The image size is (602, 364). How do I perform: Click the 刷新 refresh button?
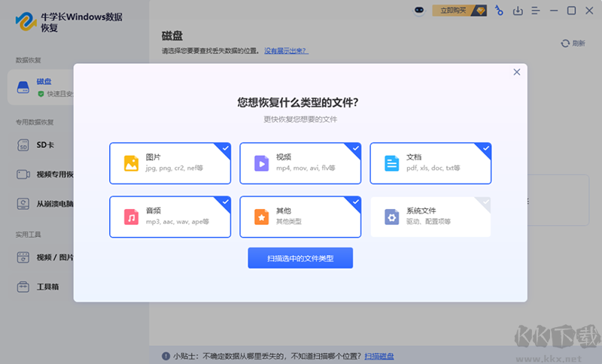pos(573,44)
